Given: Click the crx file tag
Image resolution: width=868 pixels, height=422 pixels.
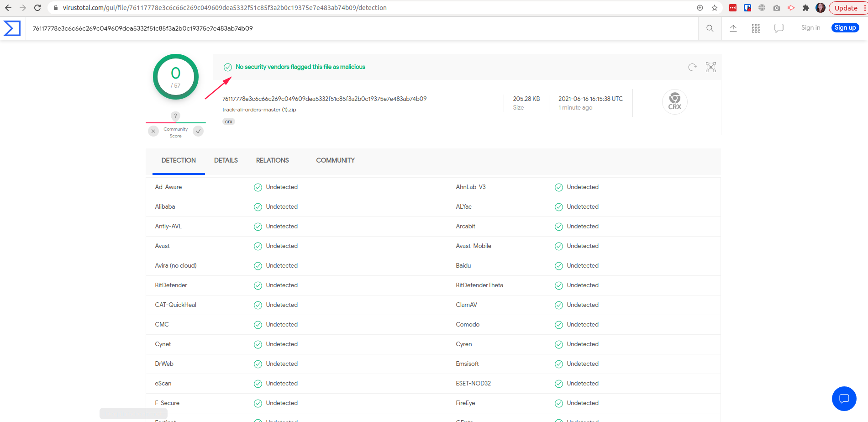Looking at the screenshot, I should [x=229, y=121].
